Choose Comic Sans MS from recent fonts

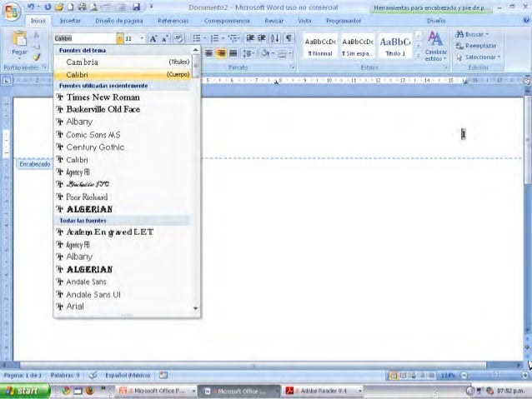pyautogui.click(x=123, y=135)
